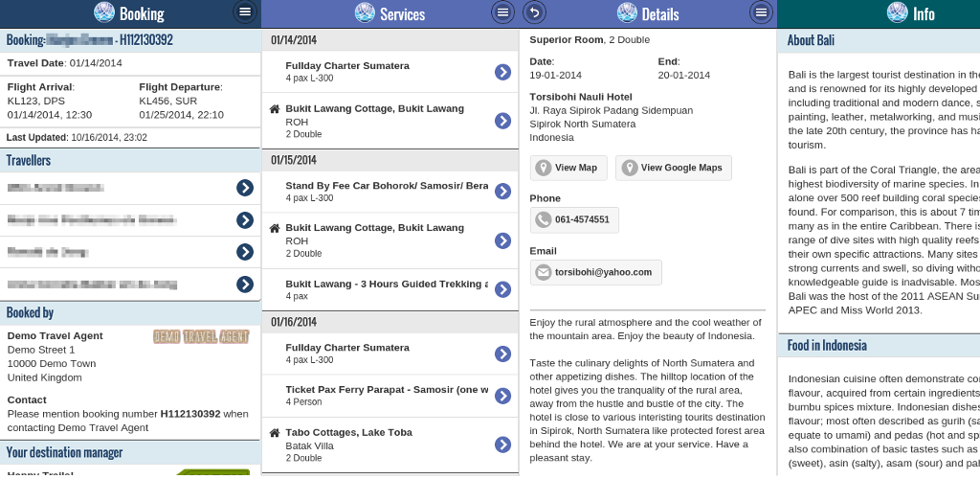Call phone number 061-4574551
The height and width of the screenshot is (479, 980).
[x=574, y=219]
